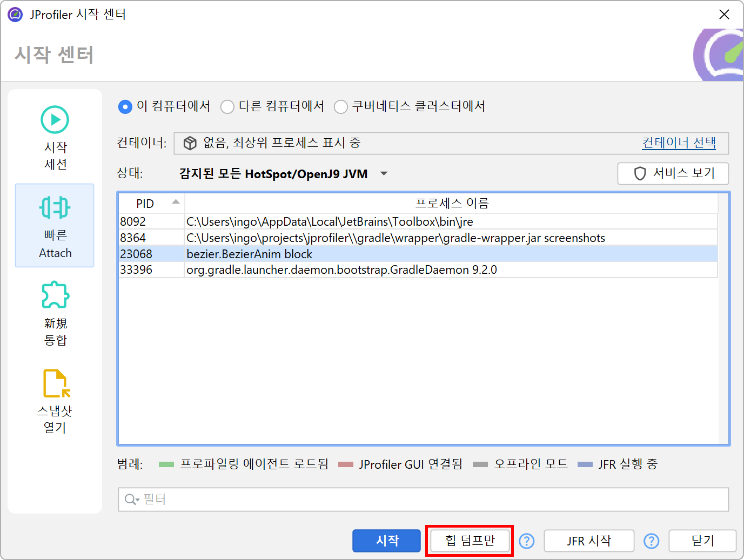The width and height of the screenshot is (744, 560).
Task: Click the 서비스 보기 button
Action: point(673,173)
